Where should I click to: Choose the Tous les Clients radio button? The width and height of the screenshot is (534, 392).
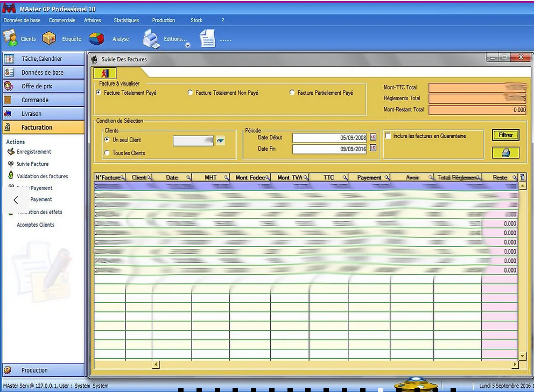coord(107,153)
